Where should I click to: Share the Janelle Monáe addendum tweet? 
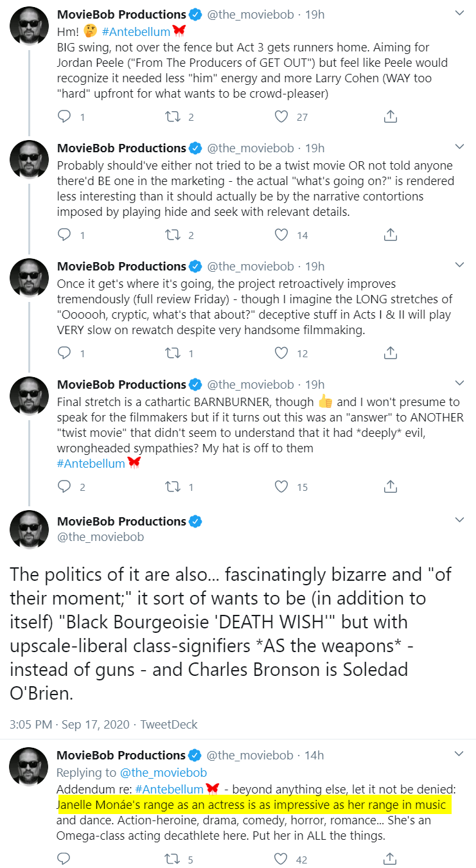(390, 859)
